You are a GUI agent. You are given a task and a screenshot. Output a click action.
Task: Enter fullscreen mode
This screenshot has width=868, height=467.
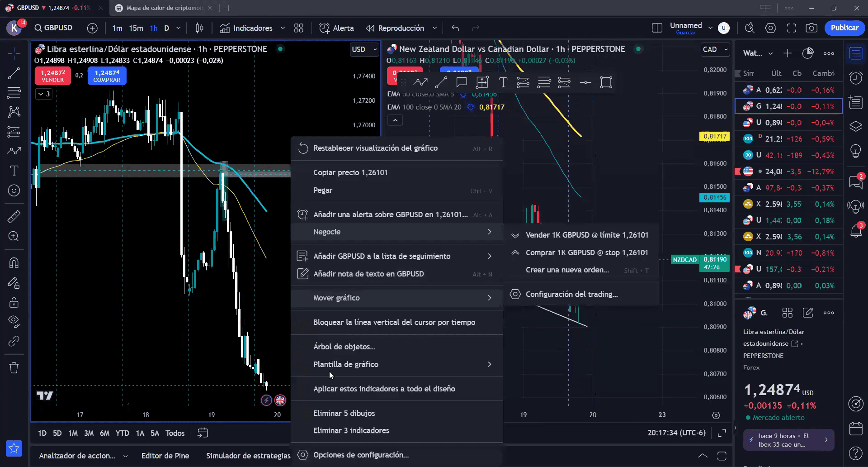[x=791, y=28]
